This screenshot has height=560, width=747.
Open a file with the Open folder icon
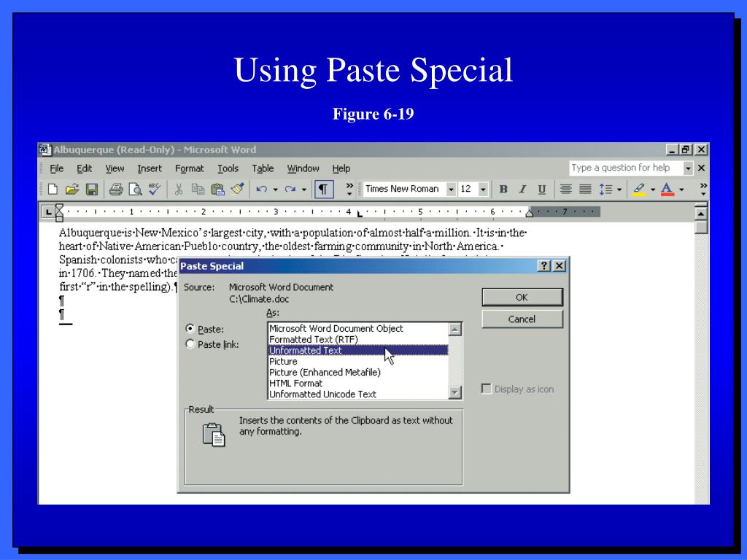pos(72,190)
